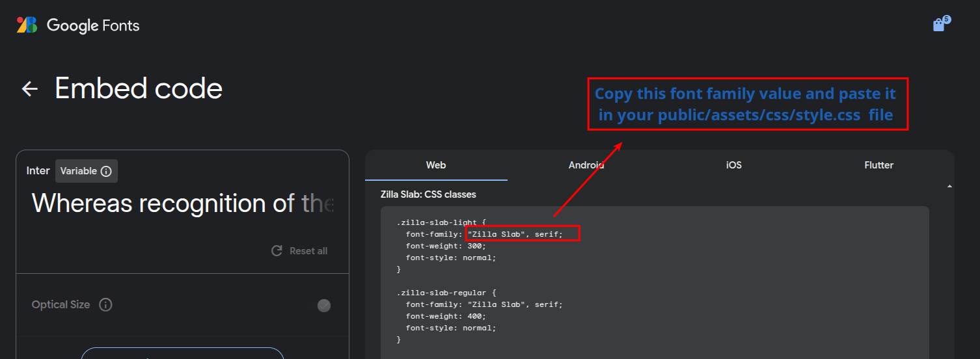Click the 'Zilla Slab: CSS classes' heading
980x359 pixels.
point(428,194)
